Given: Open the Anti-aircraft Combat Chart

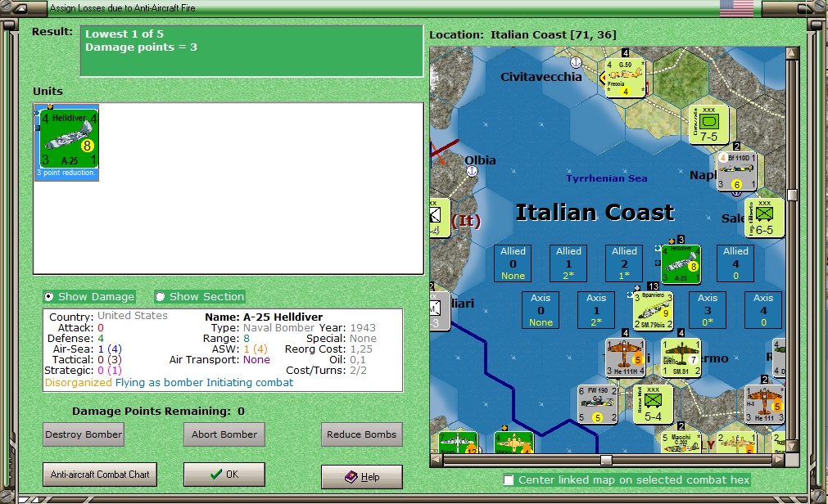Looking at the screenshot, I should (100, 475).
